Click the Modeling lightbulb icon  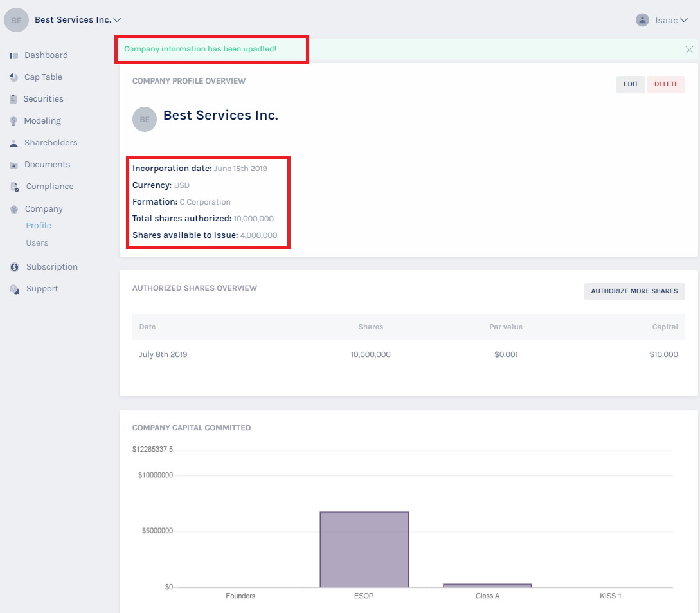coord(14,121)
